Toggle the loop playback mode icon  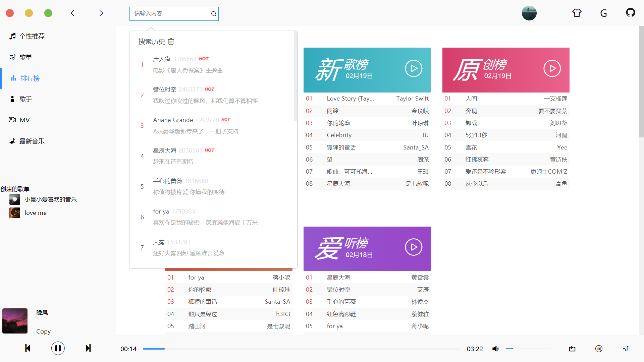click(x=572, y=349)
